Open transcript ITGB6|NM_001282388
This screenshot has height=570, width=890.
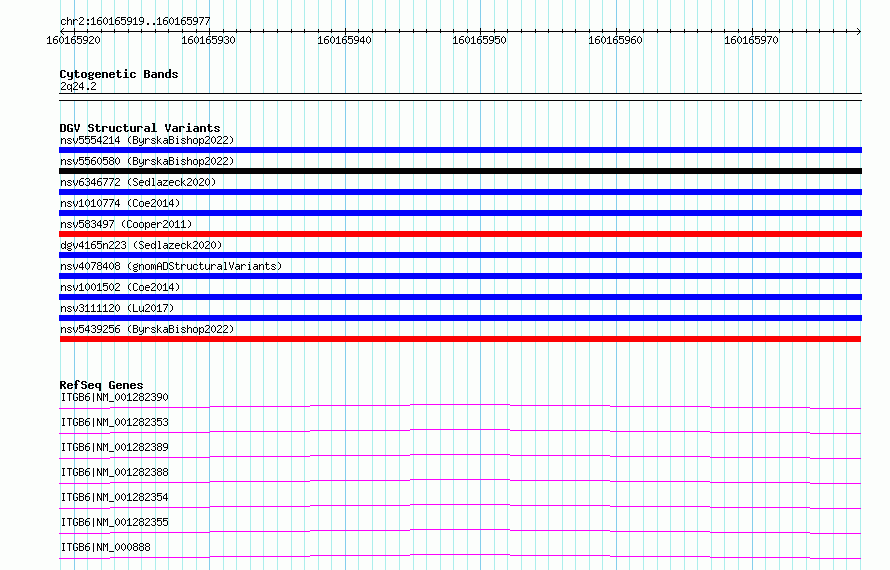click(x=114, y=472)
